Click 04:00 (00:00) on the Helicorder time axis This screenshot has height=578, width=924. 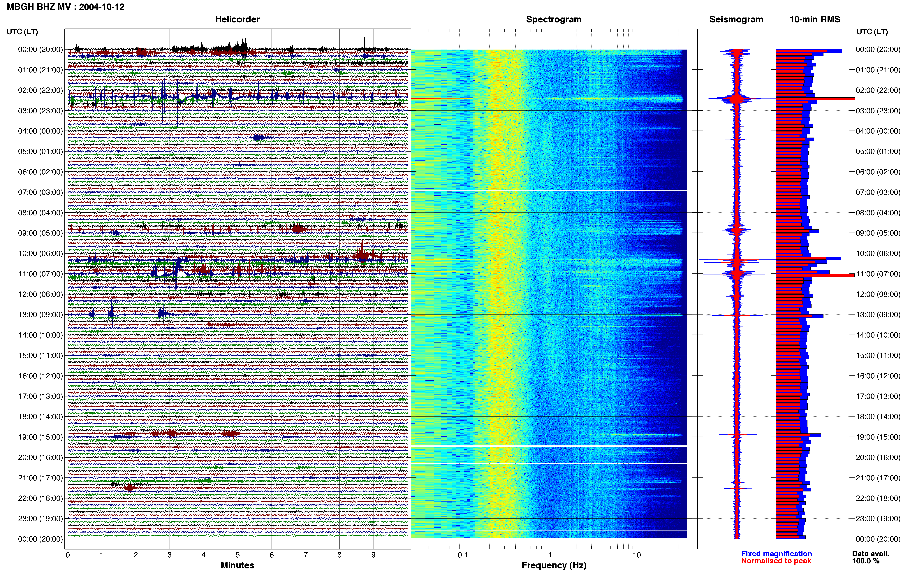[x=41, y=131]
